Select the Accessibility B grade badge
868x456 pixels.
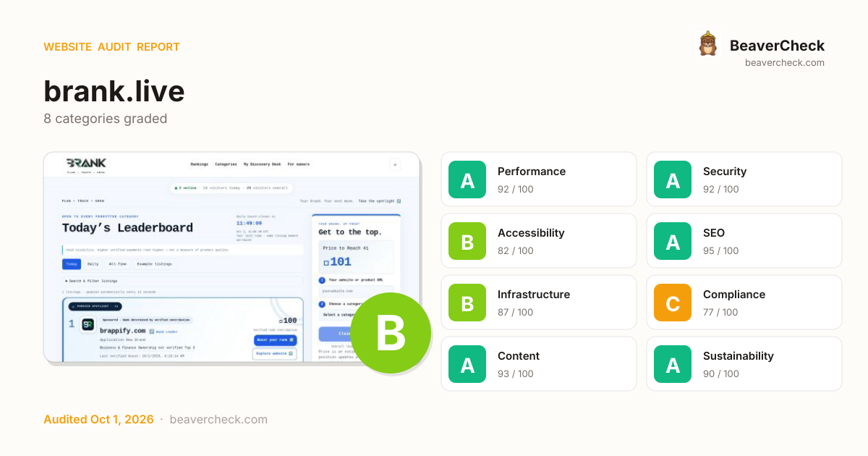pyautogui.click(x=468, y=241)
